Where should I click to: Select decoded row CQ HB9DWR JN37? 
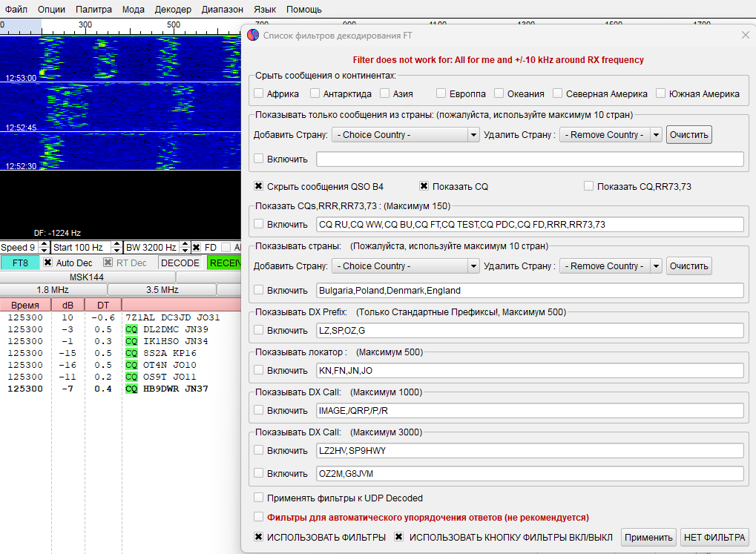167,389
